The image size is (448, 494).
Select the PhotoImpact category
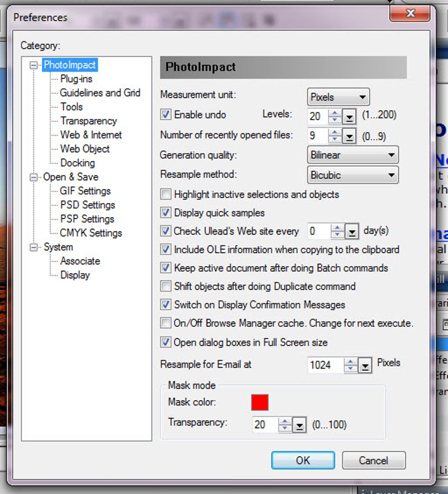(69, 65)
